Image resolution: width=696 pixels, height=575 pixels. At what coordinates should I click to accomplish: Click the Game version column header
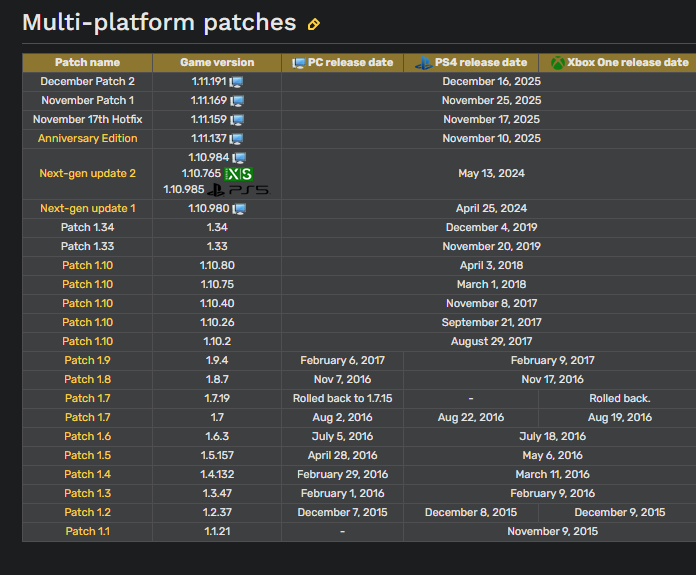[217, 63]
